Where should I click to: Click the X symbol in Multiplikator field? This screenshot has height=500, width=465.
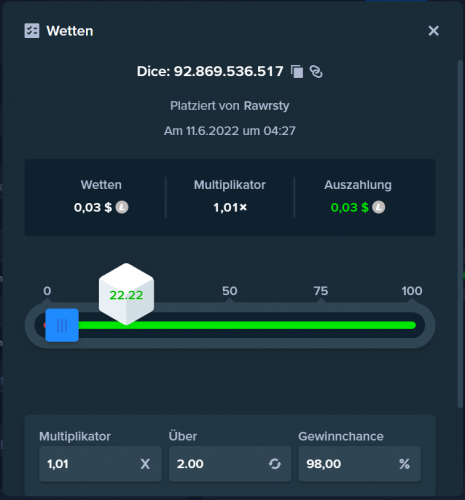pos(145,464)
